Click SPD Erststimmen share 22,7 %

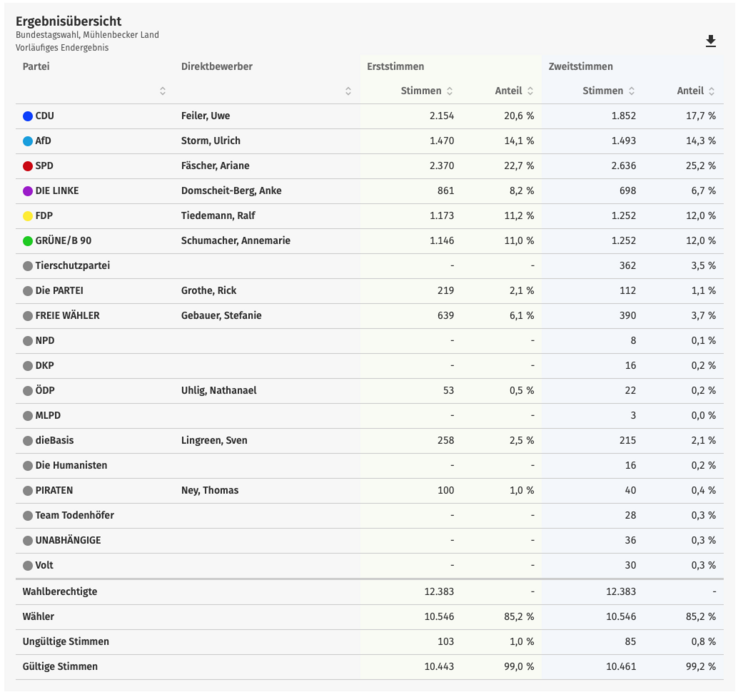519,166
